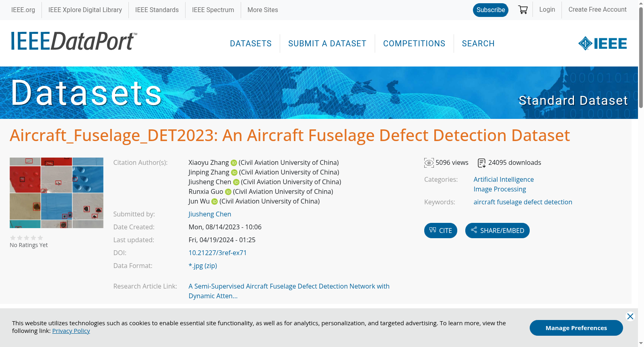Screen dimensions: 644x347
Task: Click the Subscribe button
Action: pyautogui.click(x=491, y=10)
